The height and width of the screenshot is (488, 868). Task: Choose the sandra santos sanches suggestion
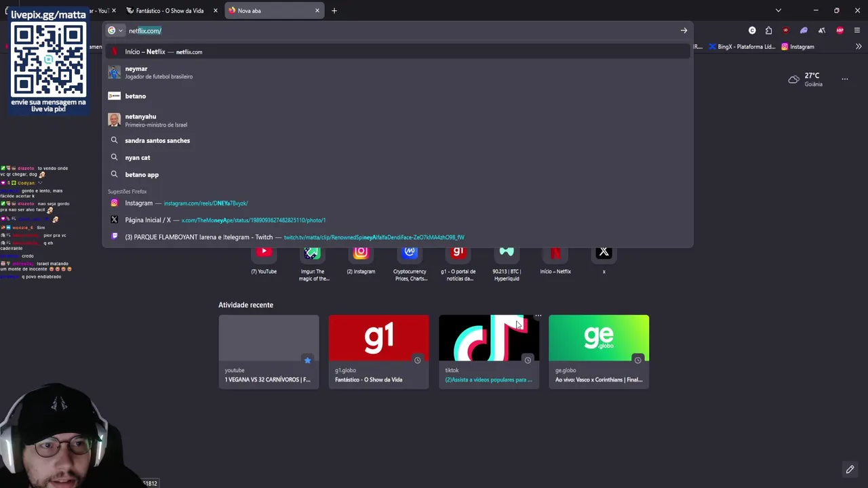(x=398, y=140)
